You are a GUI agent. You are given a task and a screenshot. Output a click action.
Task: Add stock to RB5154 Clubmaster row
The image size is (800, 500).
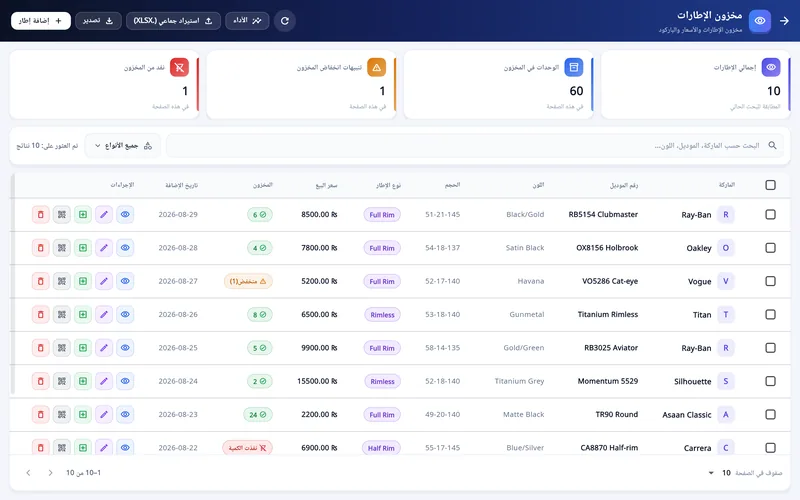(83, 215)
